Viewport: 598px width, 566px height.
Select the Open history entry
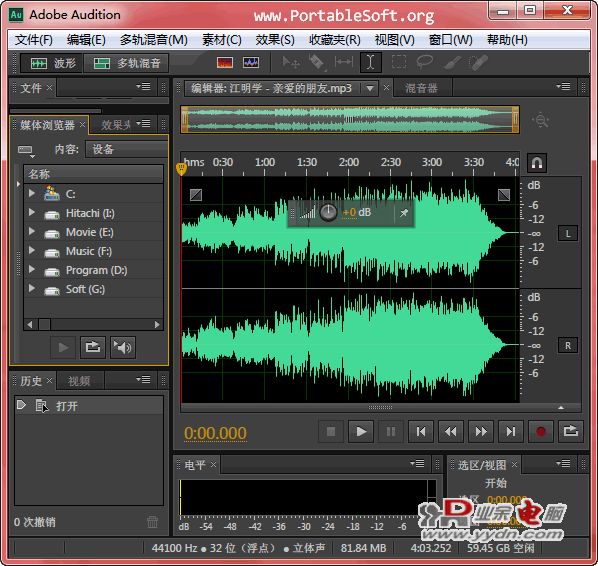click(x=89, y=406)
